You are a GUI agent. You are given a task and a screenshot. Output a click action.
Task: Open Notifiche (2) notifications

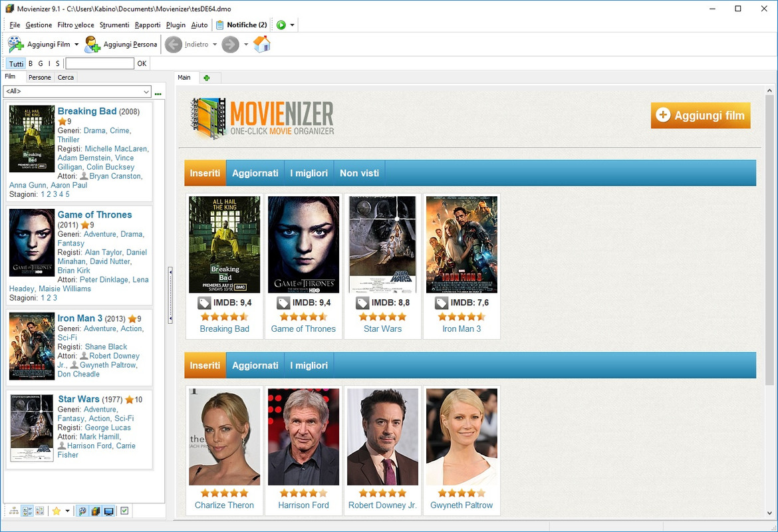pyautogui.click(x=241, y=25)
